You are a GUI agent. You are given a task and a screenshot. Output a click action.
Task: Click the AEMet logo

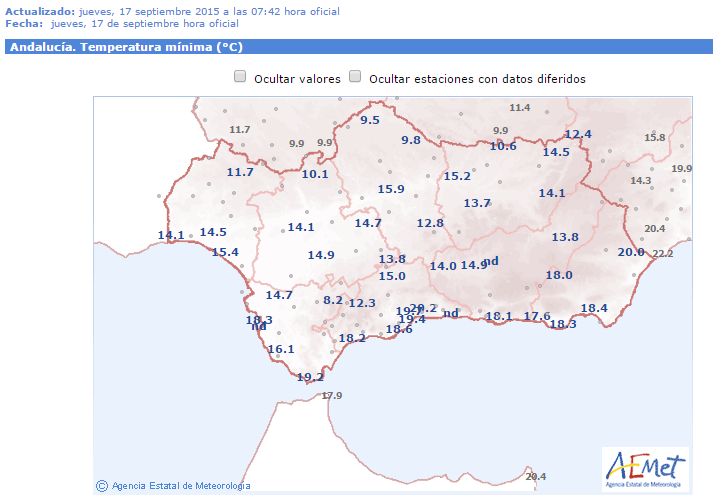point(644,468)
